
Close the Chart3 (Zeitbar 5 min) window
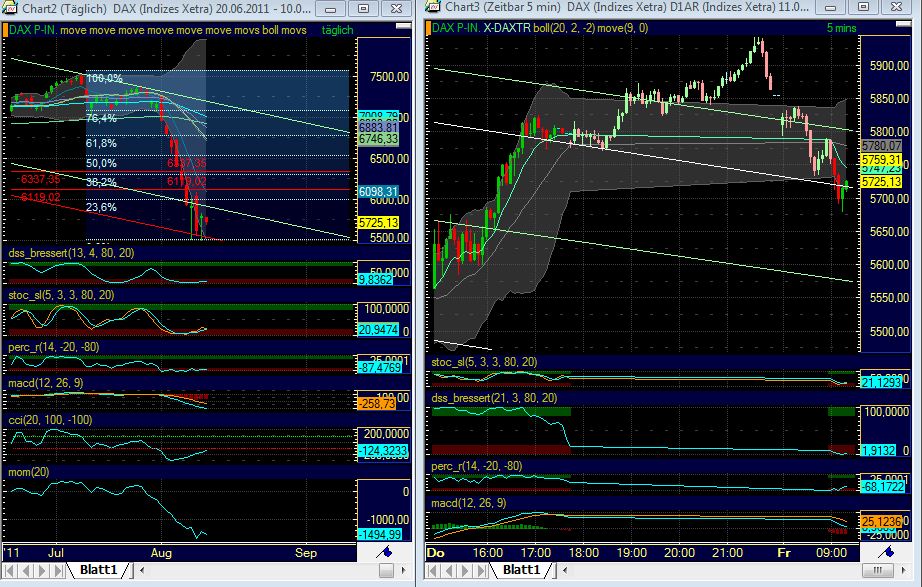pos(896,8)
